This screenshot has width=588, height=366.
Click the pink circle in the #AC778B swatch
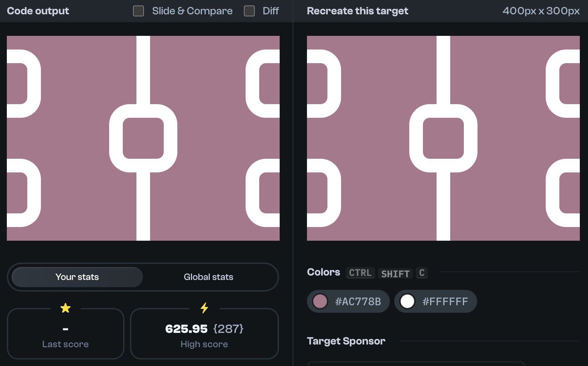pyautogui.click(x=320, y=301)
